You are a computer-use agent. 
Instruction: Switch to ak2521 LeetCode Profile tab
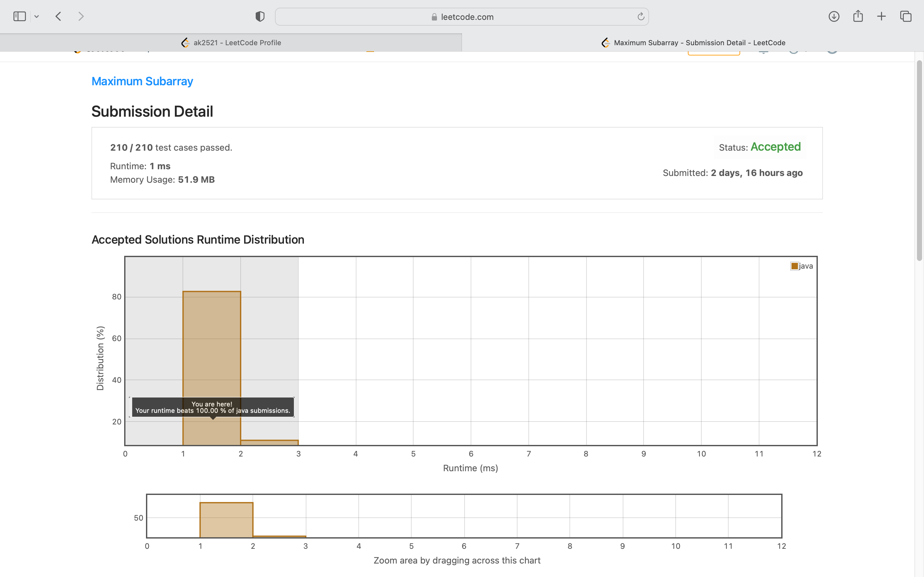tap(231, 43)
